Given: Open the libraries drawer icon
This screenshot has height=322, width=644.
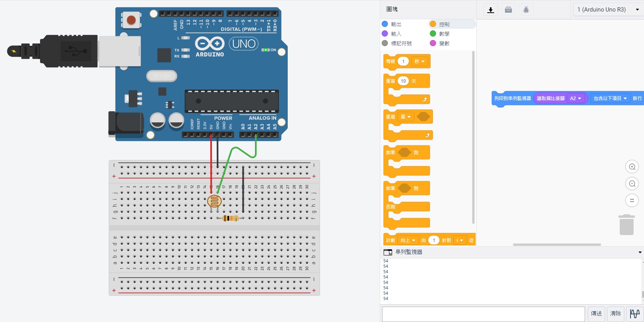Looking at the screenshot, I should (508, 10).
